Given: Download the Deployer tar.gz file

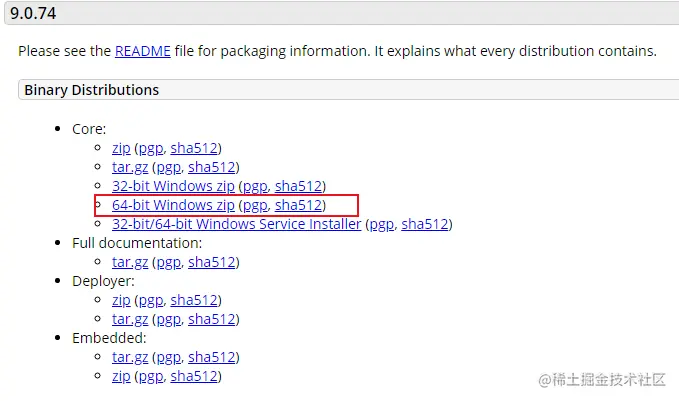Looking at the screenshot, I should coord(130,319).
